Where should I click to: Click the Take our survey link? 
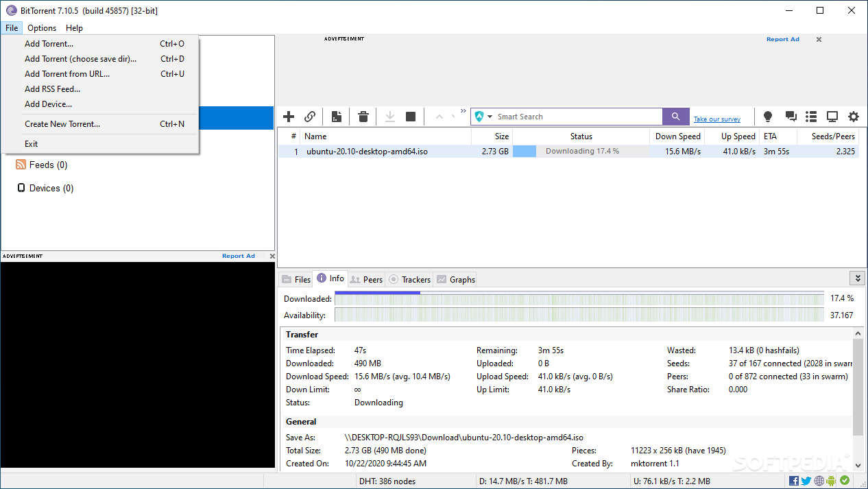[x=716, y=119]
